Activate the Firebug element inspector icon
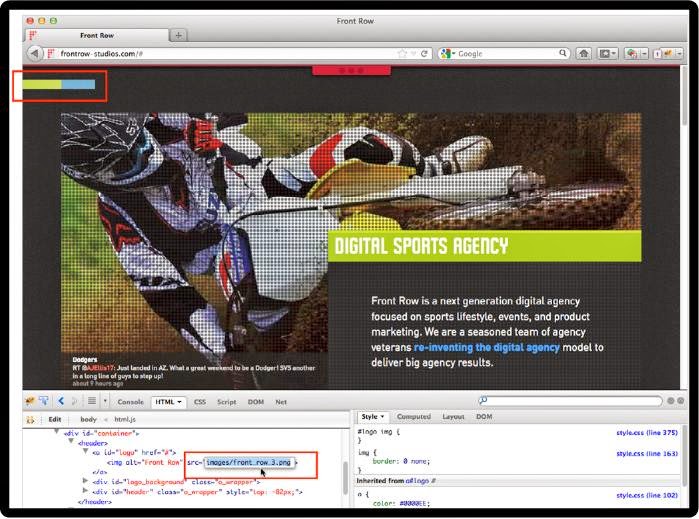Image resolution: width=699 pixels, height=519 pixels. pyautogui.click(x=43, y=401)
